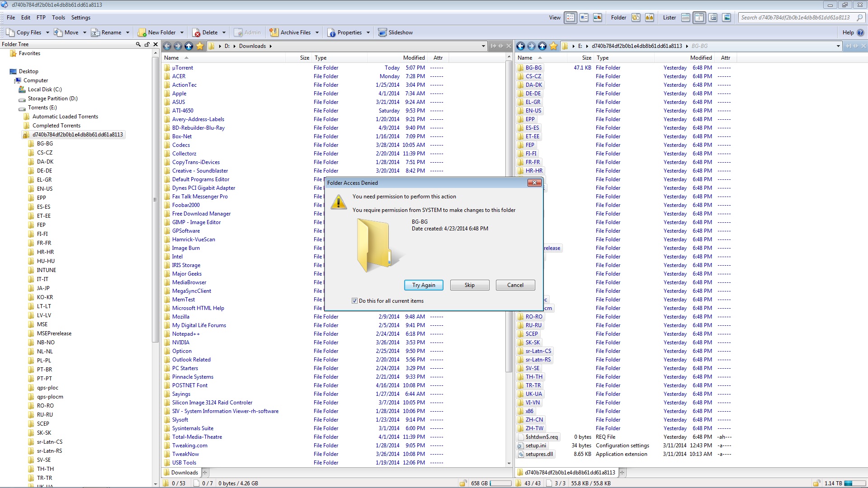This screenshot has width=868, height=488.
Task: Open the FTP menu
Action: coord(41,18)
